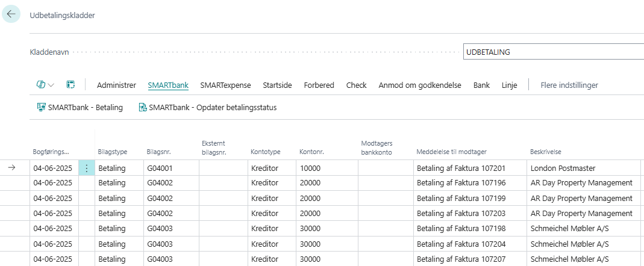Viewport: 644px width, 266px height.
Task: Click the SMARTbank - Betaling icon
Action: point(42,107)
